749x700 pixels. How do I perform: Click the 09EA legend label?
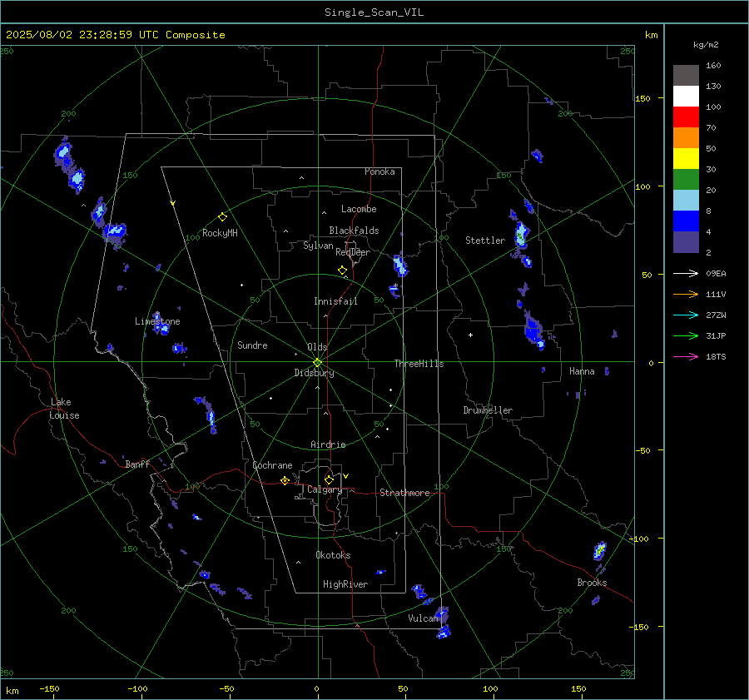(716, 273)
